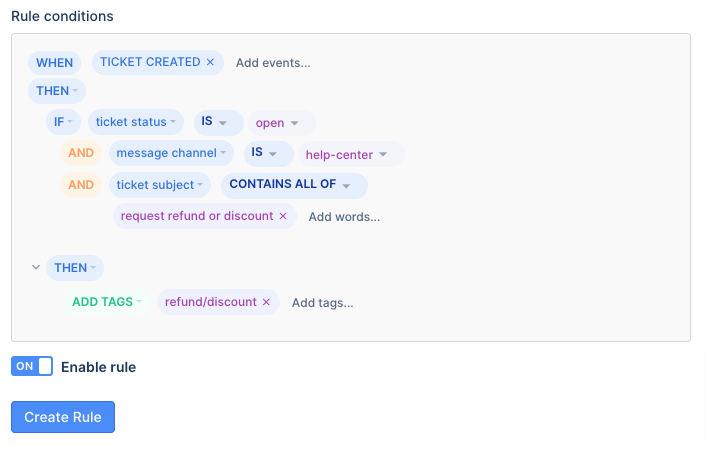
Task: Remove the TICKET CREATED event
Action: [x=210, y=62]
